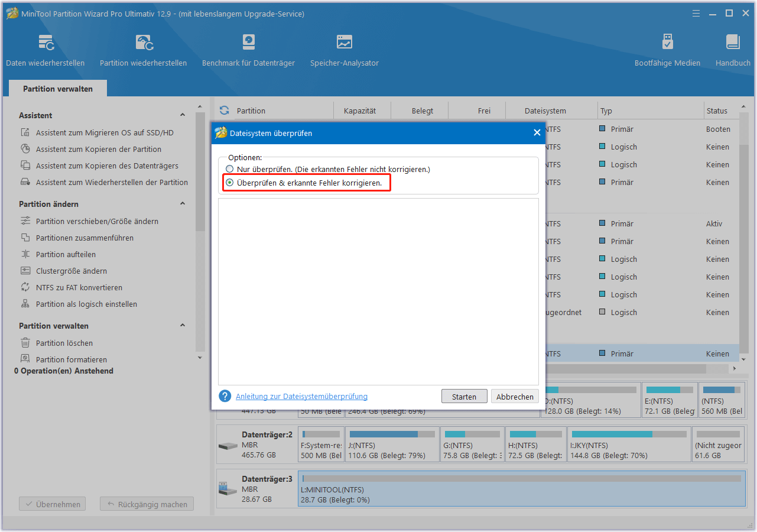
Task: Open Daten wiederherstellen tool
Action: click(x=46, y=50)
